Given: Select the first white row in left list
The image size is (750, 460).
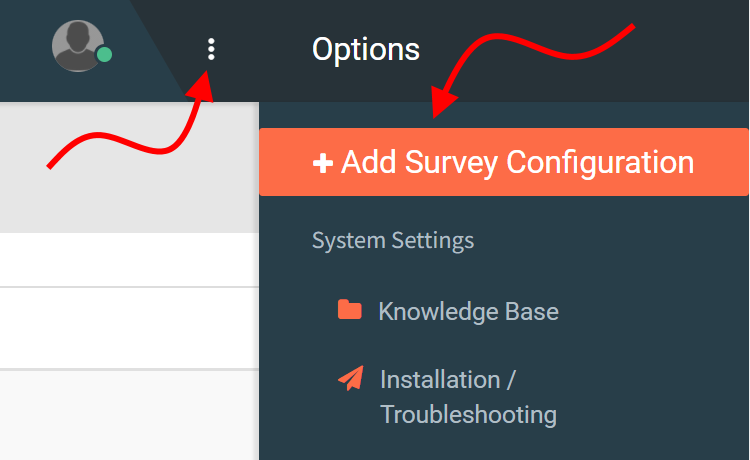Looking at the screenshot, I should tap(129, 260).
